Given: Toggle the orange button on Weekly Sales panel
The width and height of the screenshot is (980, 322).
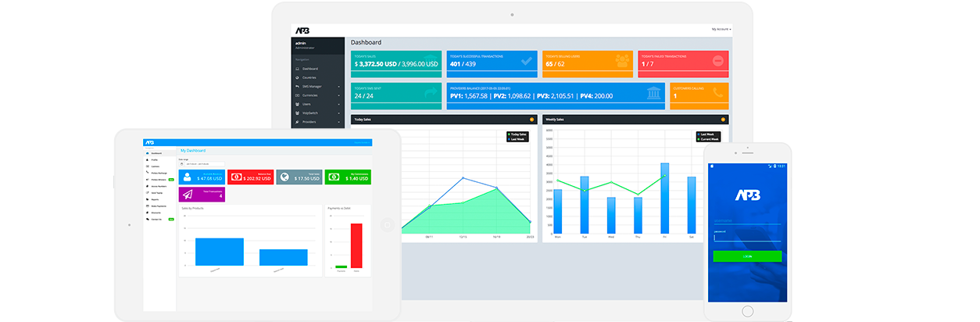Looking at the screenshot, I should coord(723,120).
